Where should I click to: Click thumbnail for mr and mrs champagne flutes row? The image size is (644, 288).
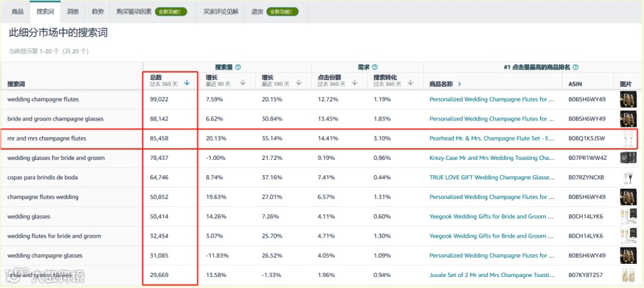[x=628, y=138]
